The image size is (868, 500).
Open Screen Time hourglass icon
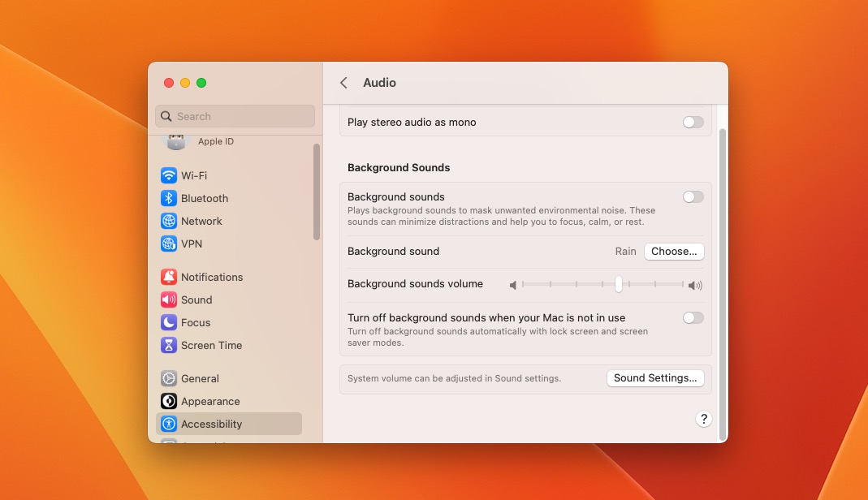tap(169, 345)
